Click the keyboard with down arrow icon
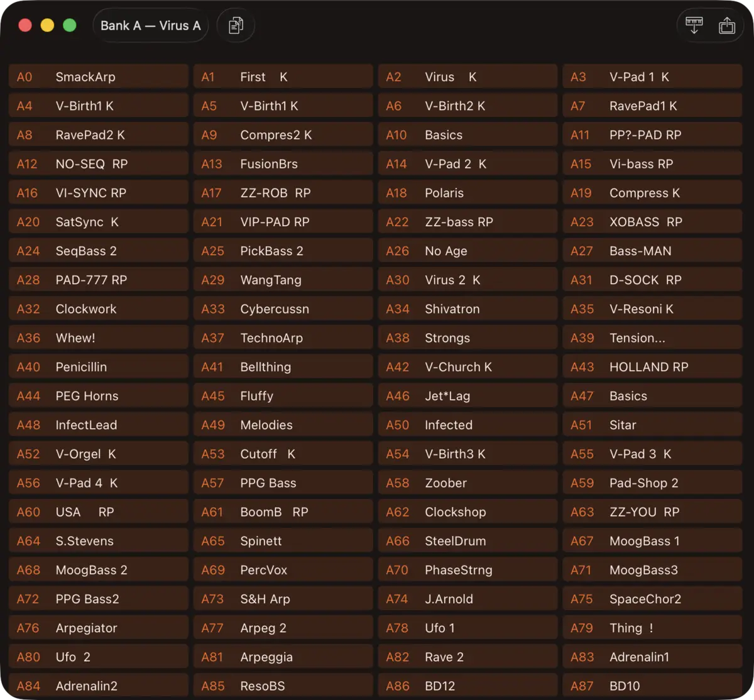Viewport: 754px width, 700px height. point(694,26)
